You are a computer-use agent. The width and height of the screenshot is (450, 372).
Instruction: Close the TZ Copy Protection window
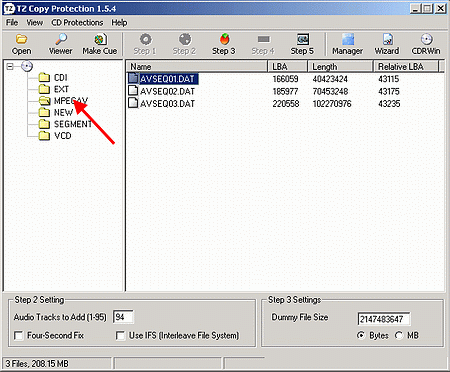pos(441,8)
